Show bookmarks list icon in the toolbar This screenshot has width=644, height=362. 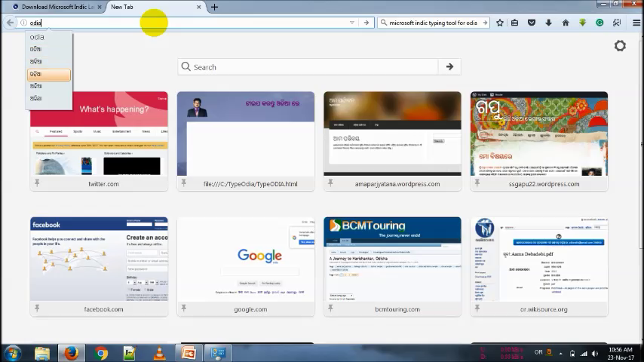(514, 23)
